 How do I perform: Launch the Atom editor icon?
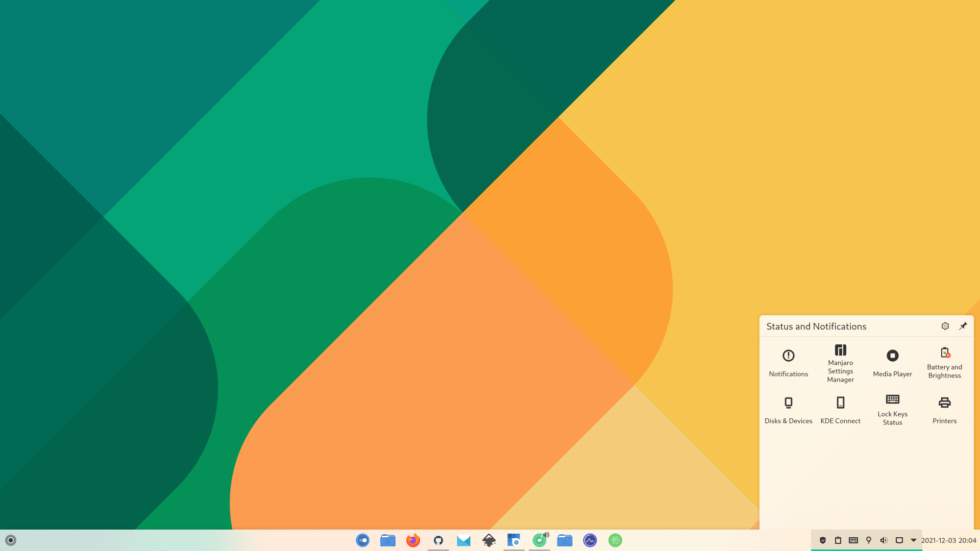[615, 540]
